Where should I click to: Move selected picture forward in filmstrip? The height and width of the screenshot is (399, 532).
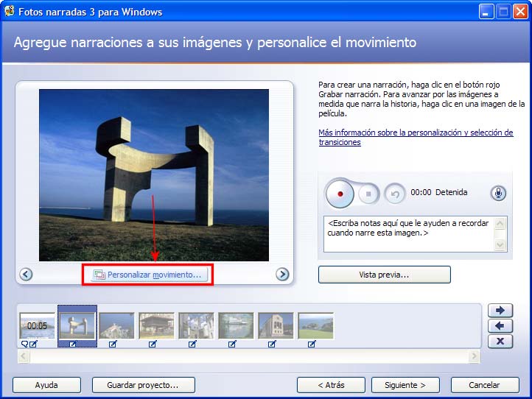coord(500,310)
